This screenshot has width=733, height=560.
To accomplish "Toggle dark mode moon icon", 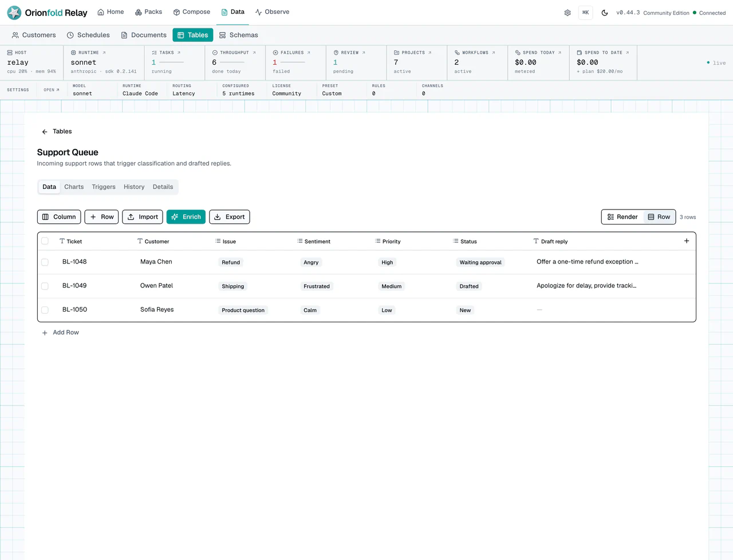I will point(605,13).
